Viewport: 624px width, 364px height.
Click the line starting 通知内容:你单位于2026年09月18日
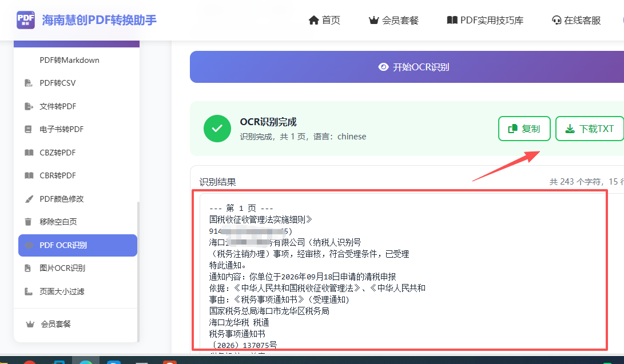point(303,277)
